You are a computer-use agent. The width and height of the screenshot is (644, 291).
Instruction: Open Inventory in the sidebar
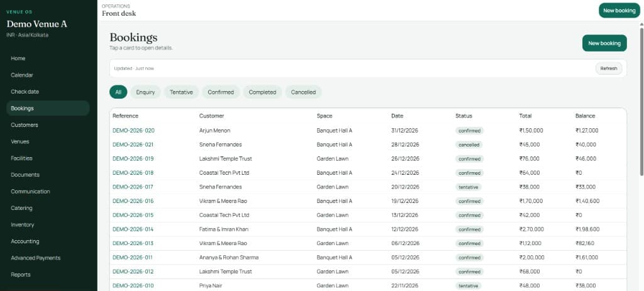pos(48,224)
